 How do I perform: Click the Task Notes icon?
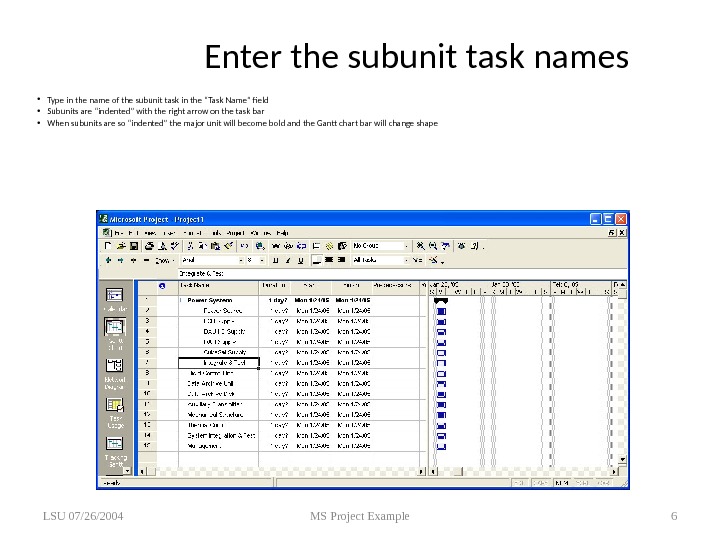[329, 246]
